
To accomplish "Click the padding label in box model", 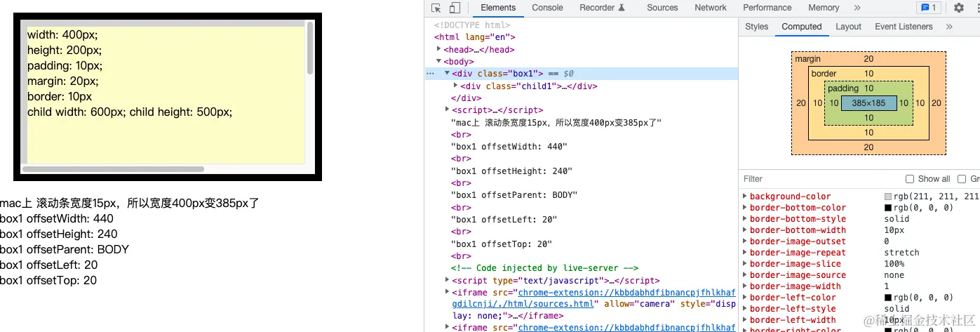I will click(843, 88).
